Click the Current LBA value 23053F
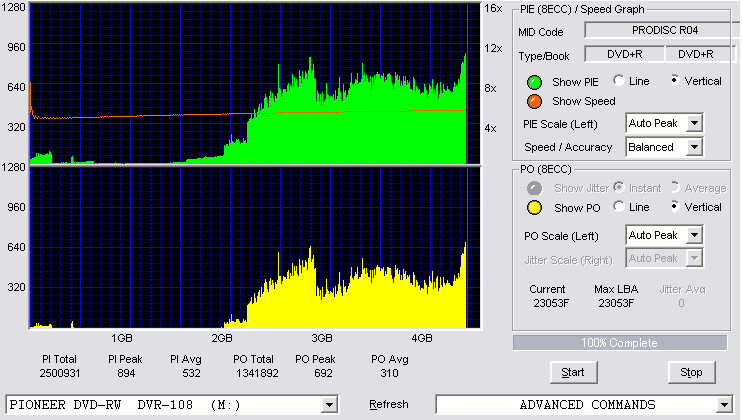The width and height of the screenshot is (742, 420). [551, 303]
